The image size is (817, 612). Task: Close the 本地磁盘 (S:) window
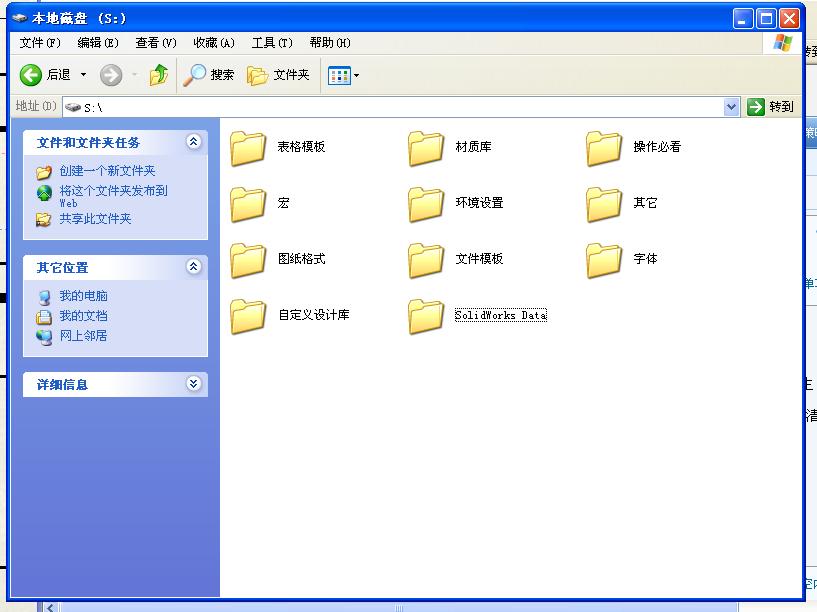coord(789,19)
